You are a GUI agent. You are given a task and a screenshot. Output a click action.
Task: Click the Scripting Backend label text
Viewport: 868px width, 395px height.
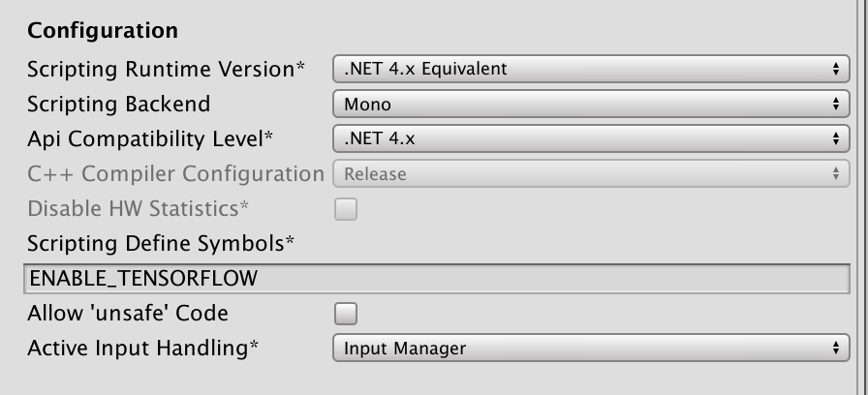coord(118,105)
